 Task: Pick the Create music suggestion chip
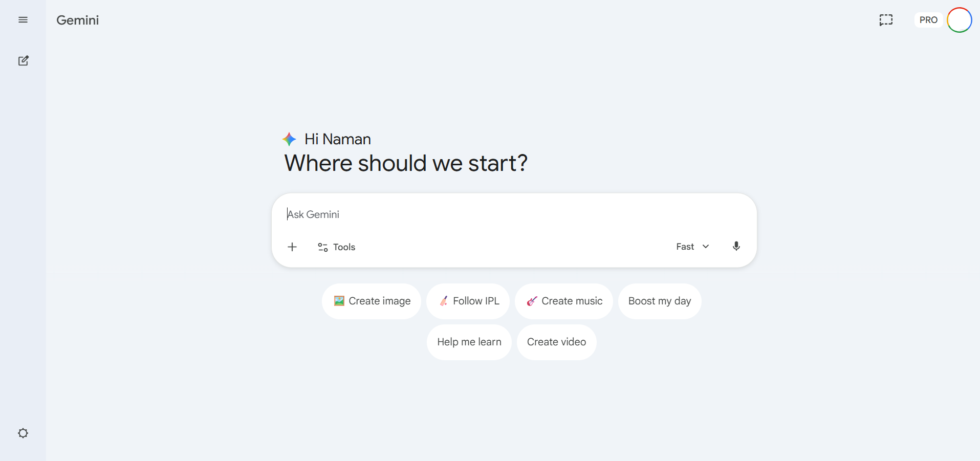click(x=564, y=301)
